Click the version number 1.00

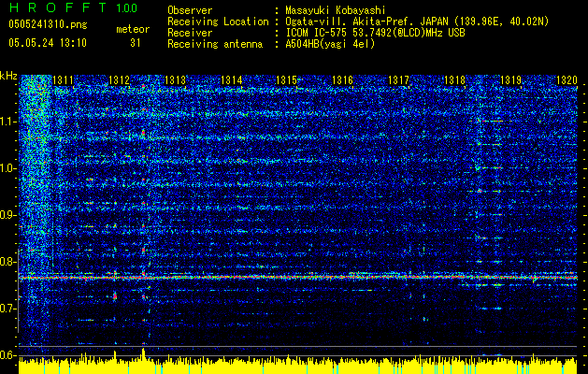tap(126, 8)
